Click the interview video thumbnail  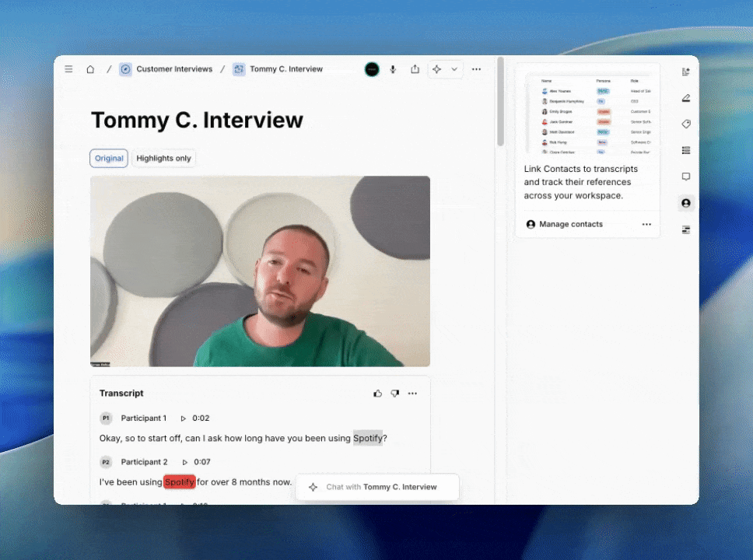(261, 271)
